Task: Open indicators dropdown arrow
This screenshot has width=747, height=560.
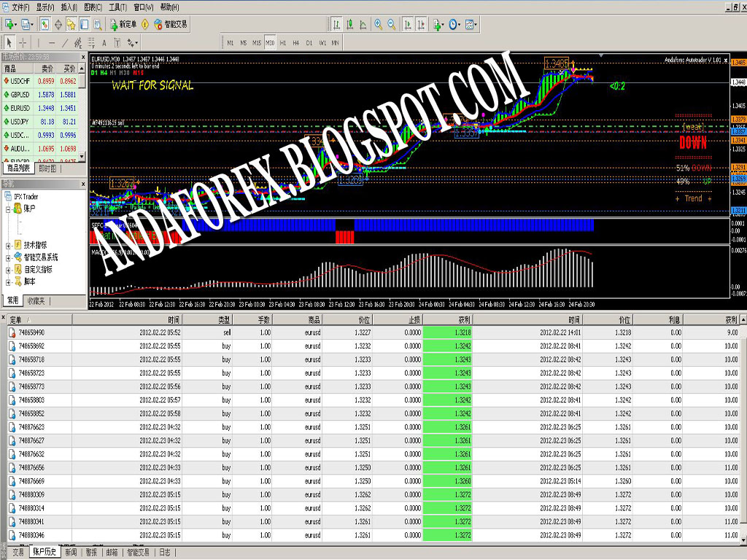Action: (443, 24)
